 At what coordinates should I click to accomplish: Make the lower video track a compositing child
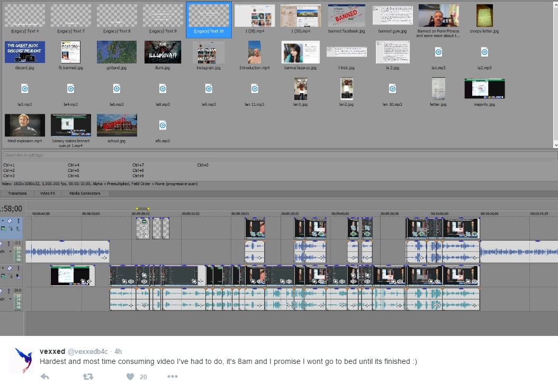[11, 276]
